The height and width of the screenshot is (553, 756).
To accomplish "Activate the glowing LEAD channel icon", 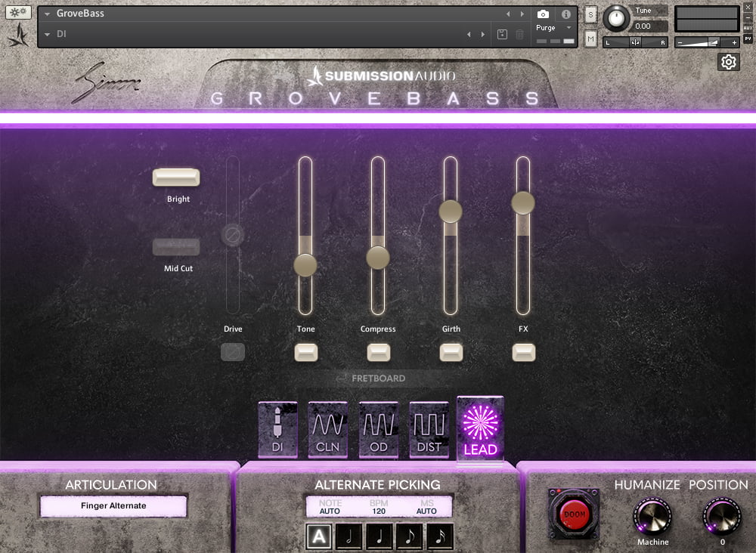I will pyautogui.click(x=481, y=430).
